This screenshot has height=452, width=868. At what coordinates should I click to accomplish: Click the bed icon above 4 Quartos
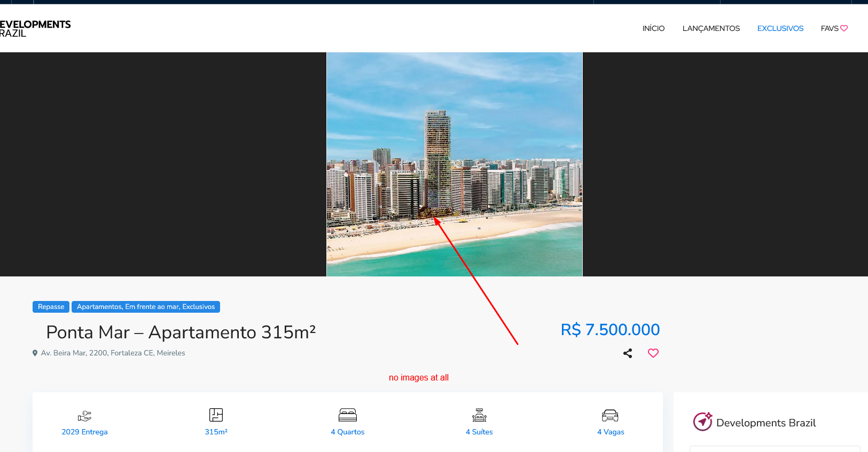pos(348,415)
